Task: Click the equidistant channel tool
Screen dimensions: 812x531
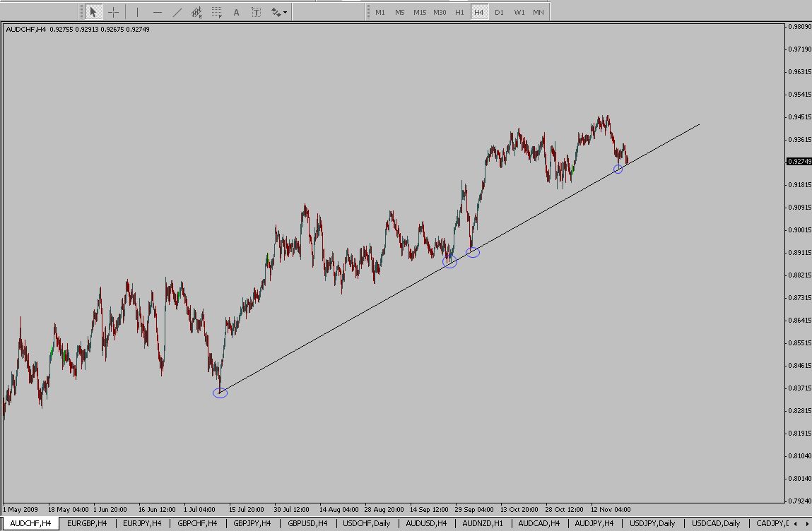Action: click(197, 12)
